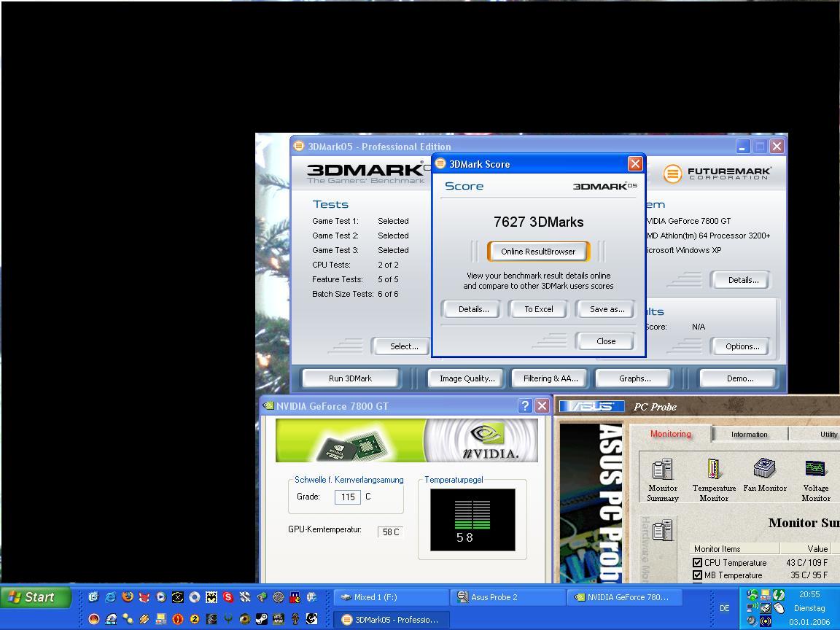Click the '7627 3DMarks' score text

point(538,222)
